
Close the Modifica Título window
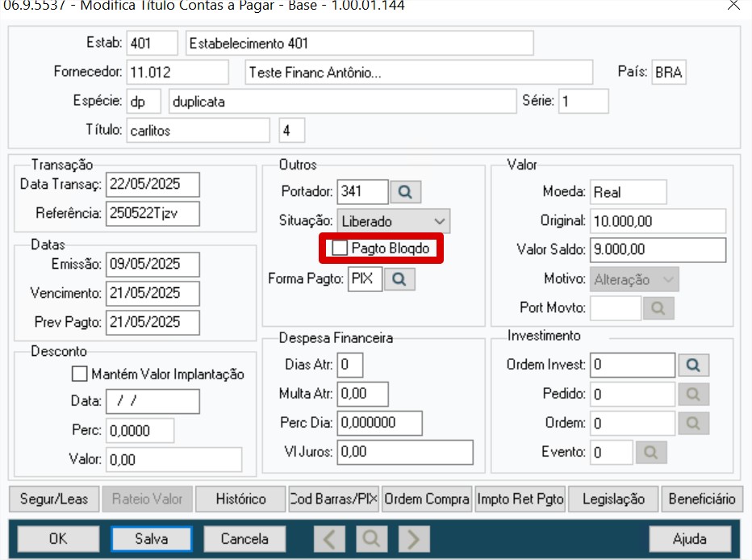tap(733, 6)
